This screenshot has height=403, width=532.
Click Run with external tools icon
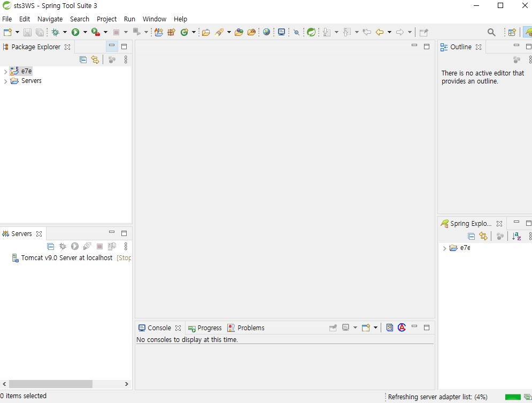point(96,32)
